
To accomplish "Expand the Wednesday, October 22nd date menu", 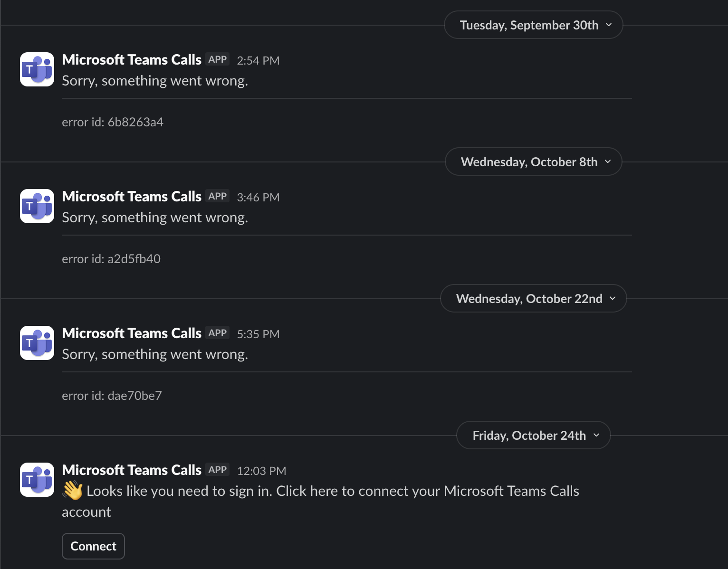I will point(533,299).
